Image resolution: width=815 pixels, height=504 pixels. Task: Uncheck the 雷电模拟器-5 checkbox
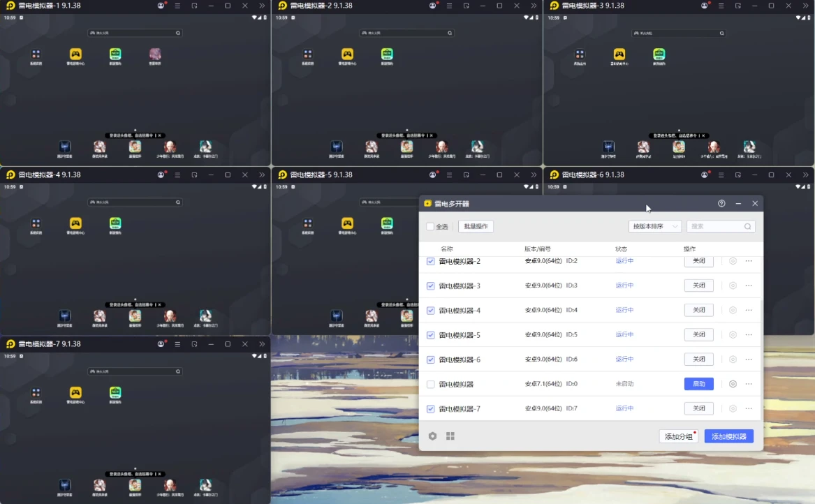click(x=430, y=335)
